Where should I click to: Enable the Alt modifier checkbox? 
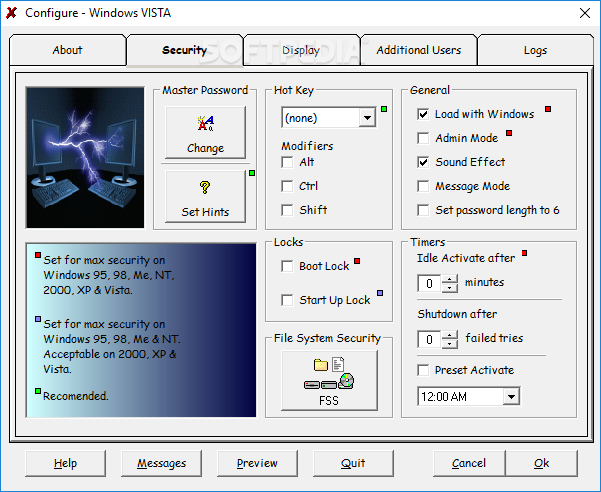287,162
